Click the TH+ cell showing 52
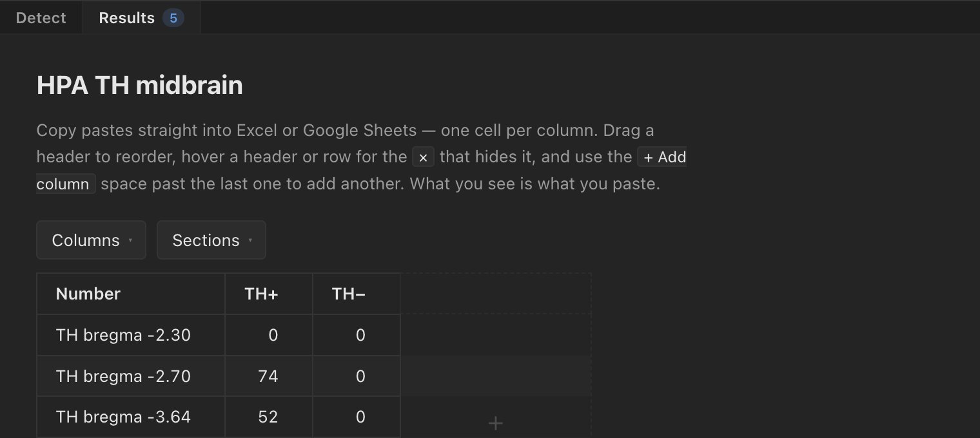Screen dimensions: 980x438 (x=269, y=417)
